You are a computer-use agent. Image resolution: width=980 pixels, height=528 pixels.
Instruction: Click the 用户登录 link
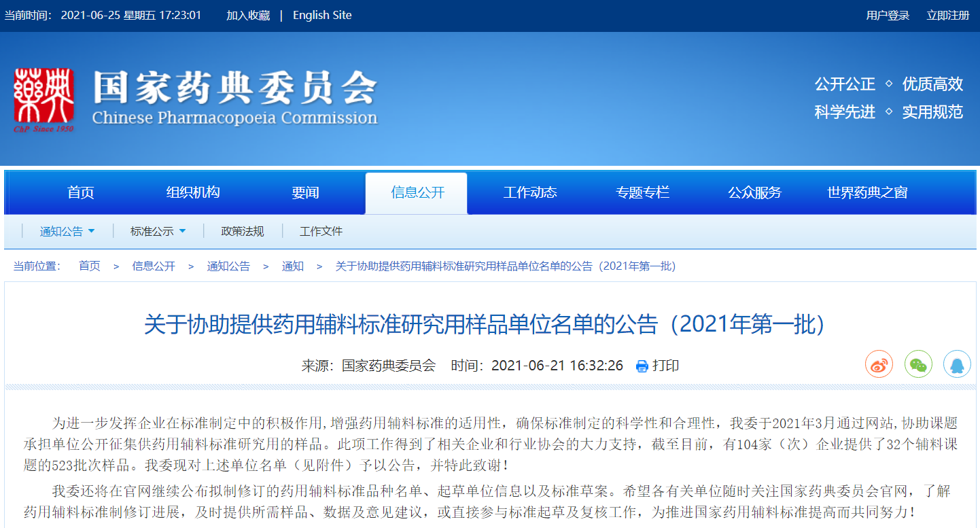tap(888, 16)
